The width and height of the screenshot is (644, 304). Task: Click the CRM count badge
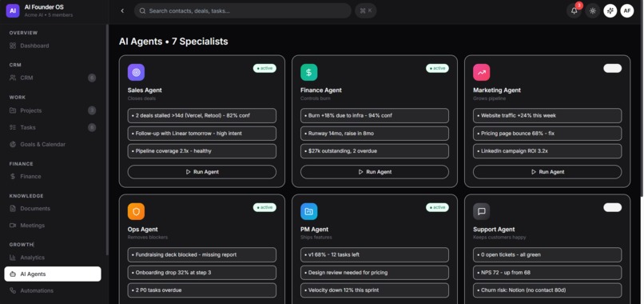[x=92, y=78]
